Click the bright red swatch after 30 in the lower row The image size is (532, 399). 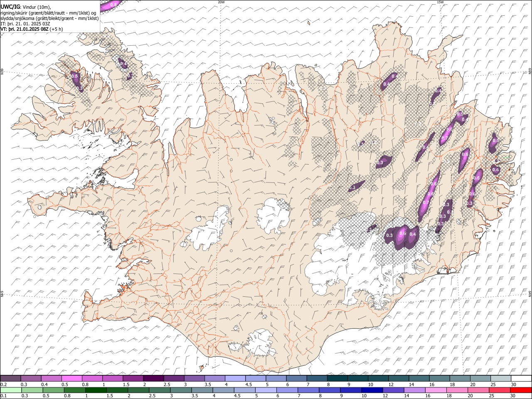(x=521, y=390)
